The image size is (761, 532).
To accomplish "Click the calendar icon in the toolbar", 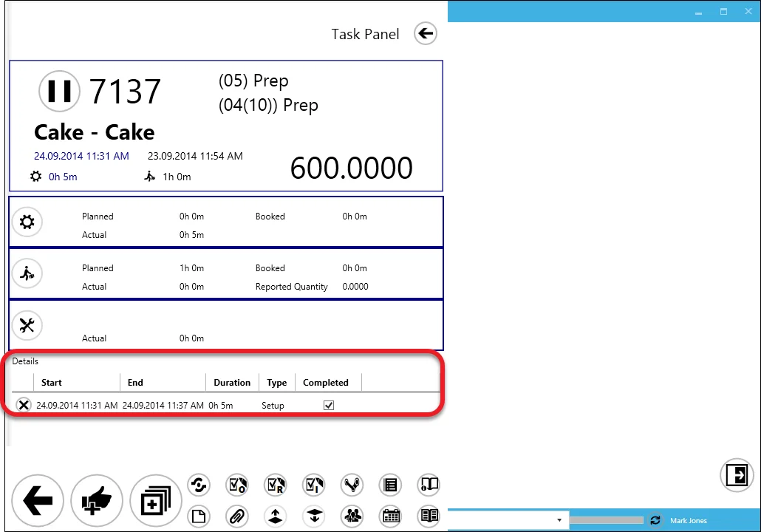I will pos(390,516).
